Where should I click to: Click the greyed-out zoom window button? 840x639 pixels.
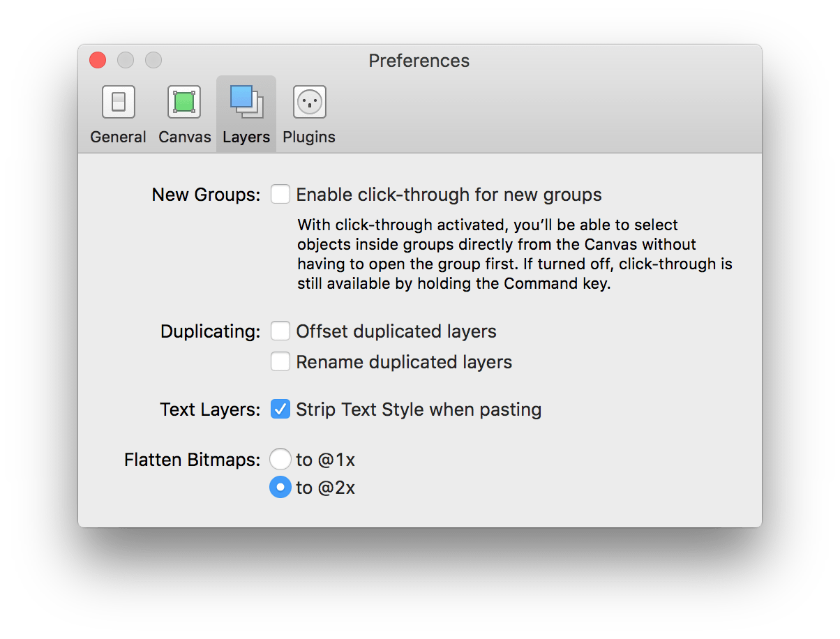[x=153, y=61]
